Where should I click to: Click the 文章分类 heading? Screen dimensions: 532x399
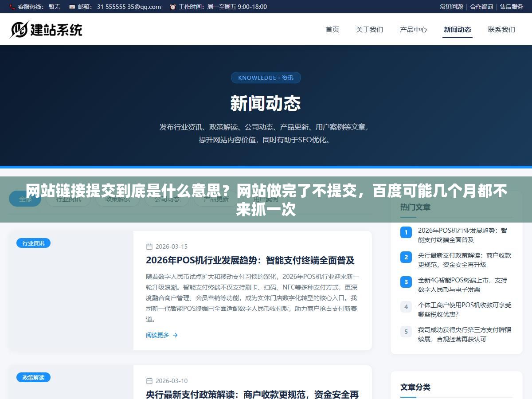pyautogui.click(x=415, y=387)
